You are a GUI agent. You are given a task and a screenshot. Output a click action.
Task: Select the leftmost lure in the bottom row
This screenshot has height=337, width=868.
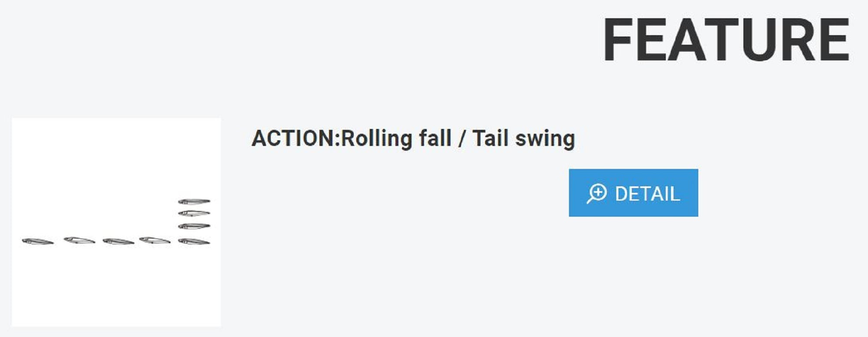[x=38, y=241]
